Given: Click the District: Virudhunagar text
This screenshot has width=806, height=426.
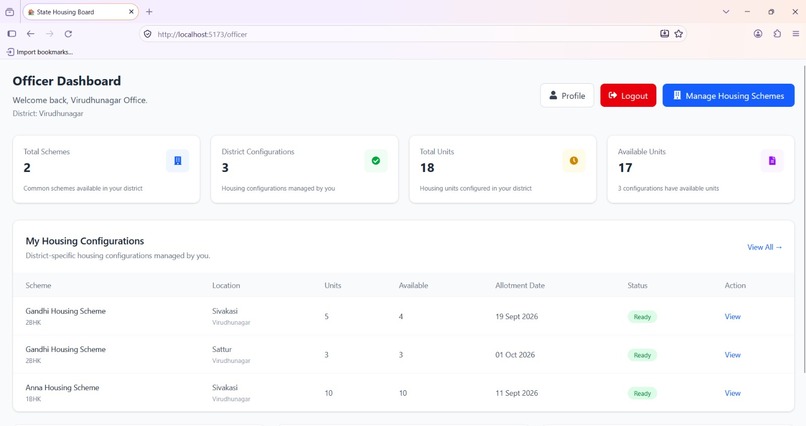Looking at the screenshot, I should 48,114.
